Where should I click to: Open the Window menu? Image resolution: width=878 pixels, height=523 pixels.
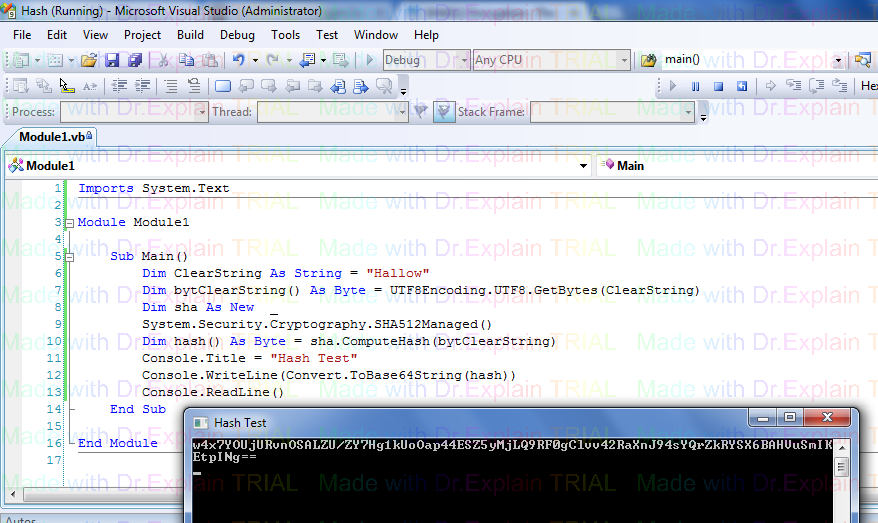point(376,35)
